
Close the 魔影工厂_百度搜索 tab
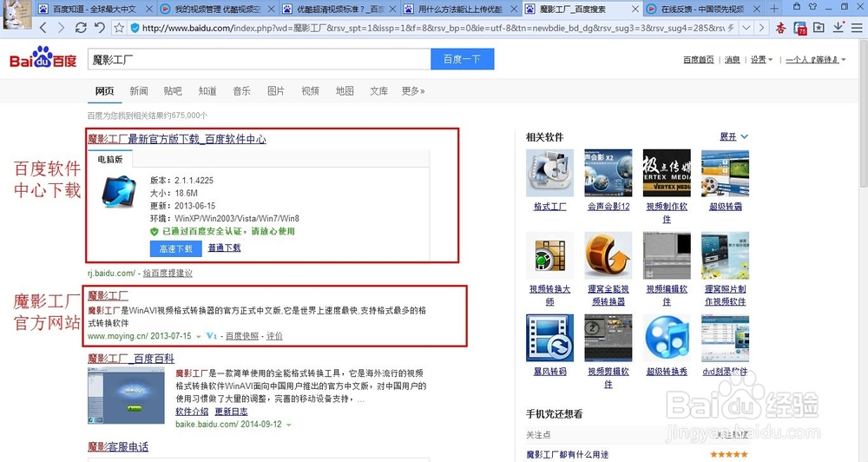pyautogui.click(x=635, y=9)
